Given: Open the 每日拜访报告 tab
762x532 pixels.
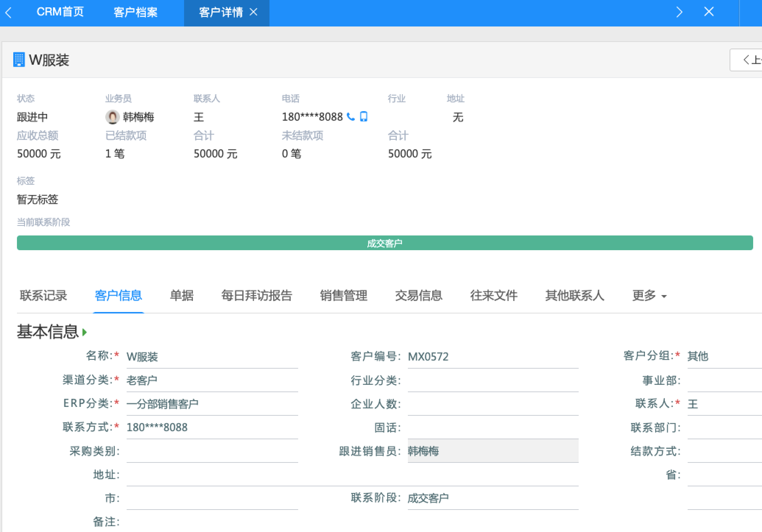Looking at the screenshot, I should (257, 295).
